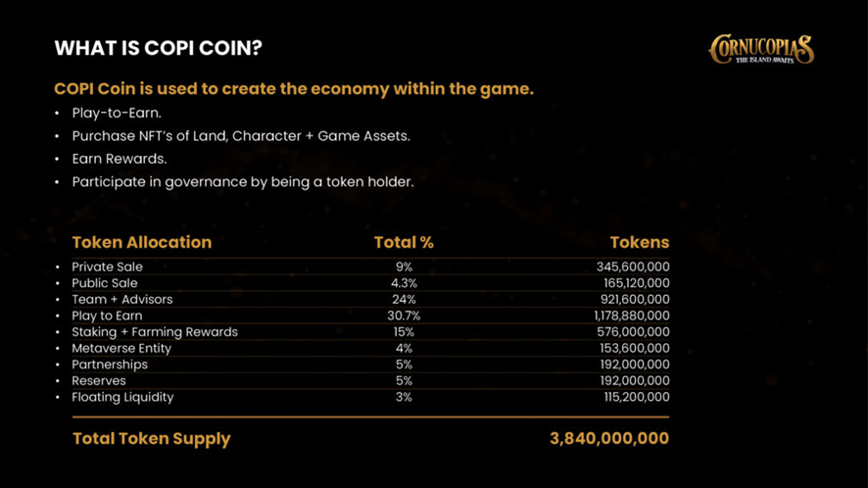Click the Reserves 5% value

pyautogui.click(x=404, y=381)
